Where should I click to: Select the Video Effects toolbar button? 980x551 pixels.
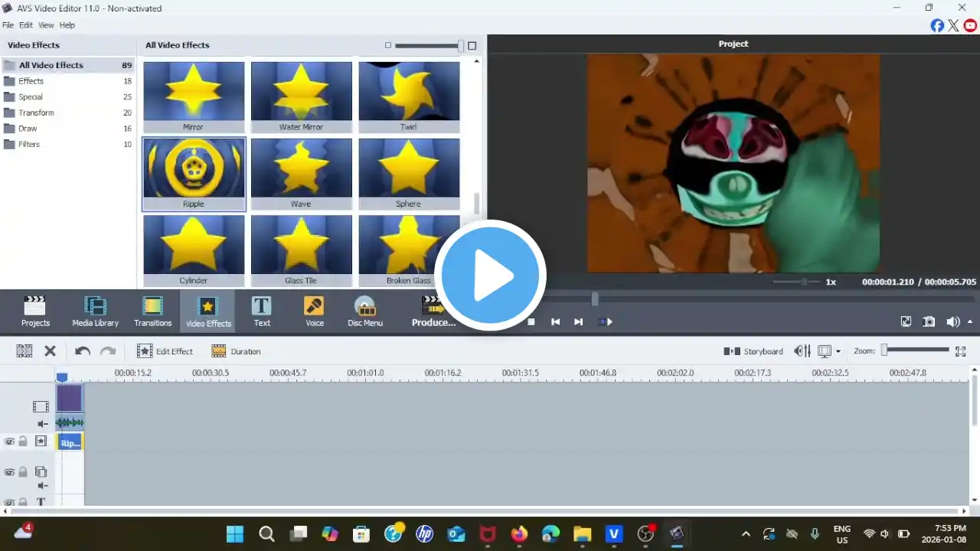click(208, 311)
